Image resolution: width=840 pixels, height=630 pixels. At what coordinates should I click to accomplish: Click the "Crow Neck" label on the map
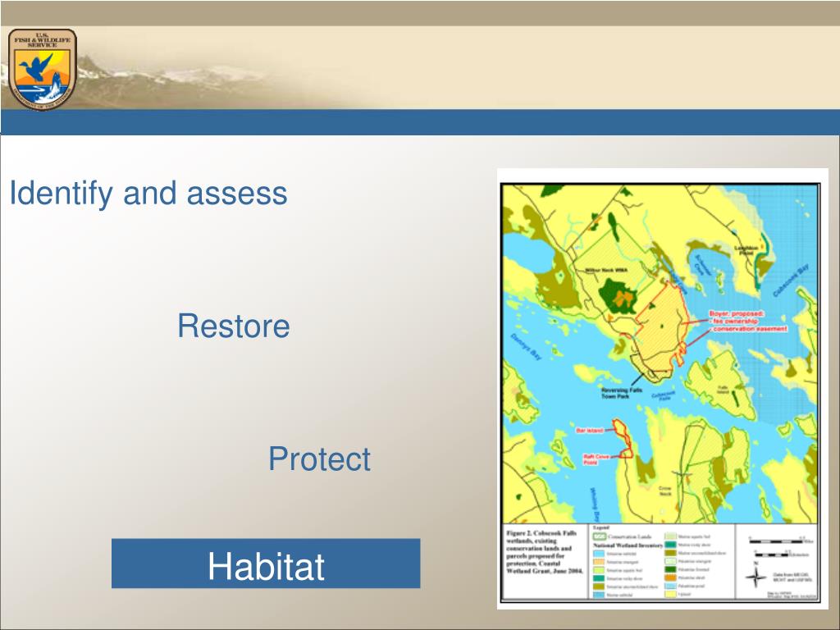[664, 491]
